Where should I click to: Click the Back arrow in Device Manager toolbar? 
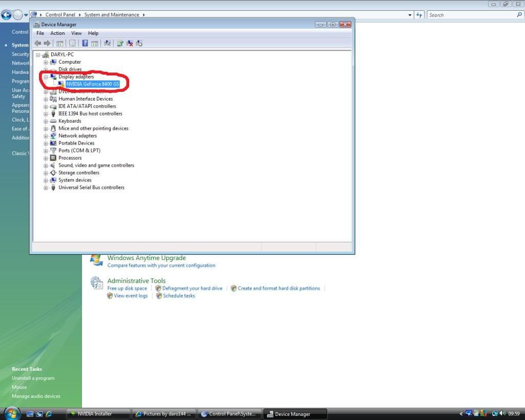[38, 43]
